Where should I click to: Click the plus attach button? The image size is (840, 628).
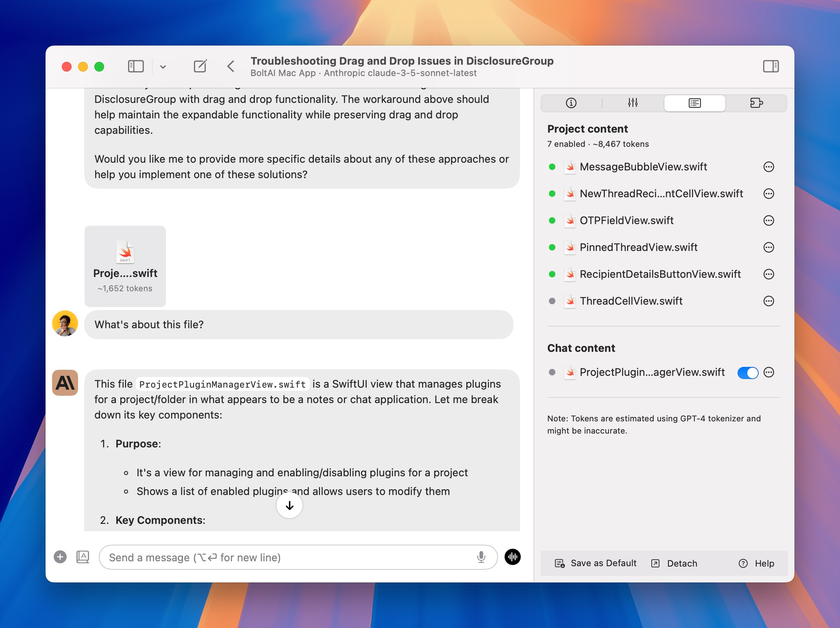(60, 557)
